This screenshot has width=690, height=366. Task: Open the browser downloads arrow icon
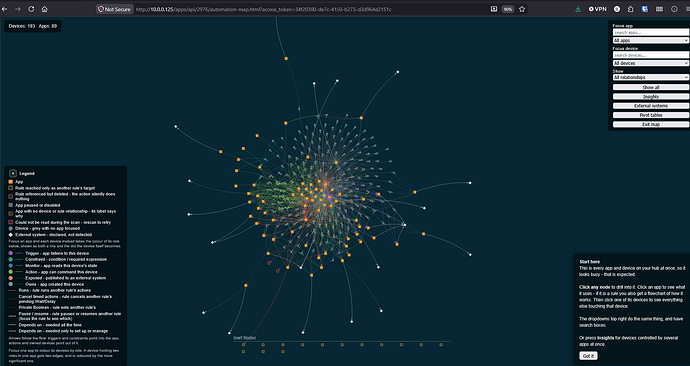(578, 9)
